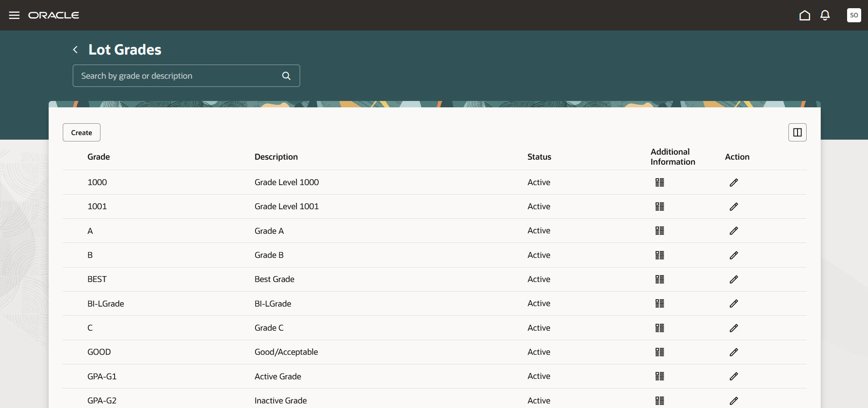Screen dimensions: 868x408
Task: Show additional information for GPA-G2
Action: click(x=660, y=401)
